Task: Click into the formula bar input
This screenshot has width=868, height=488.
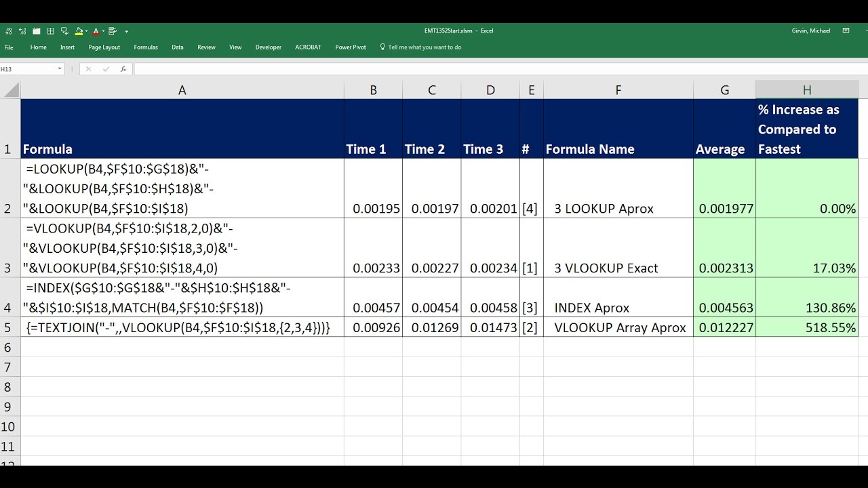Action: tap(500, 69)
